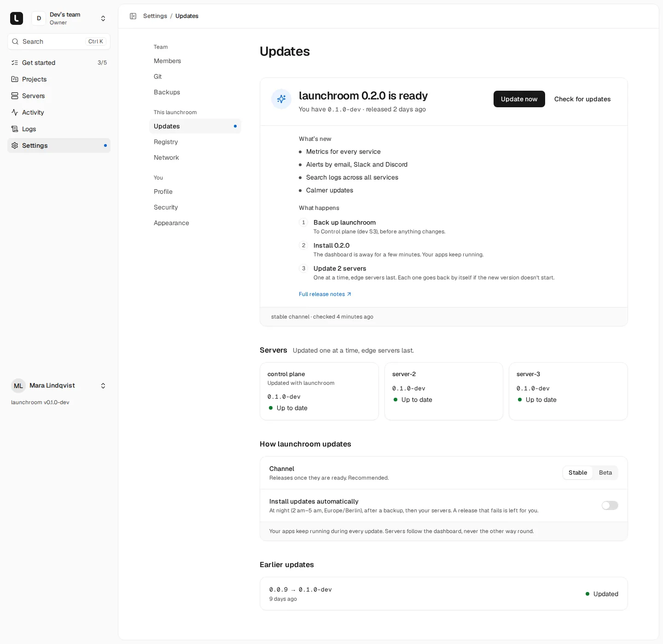This screenshot has height=644, width=663.
Task: Click Check for updates
Action: [582, 99]
